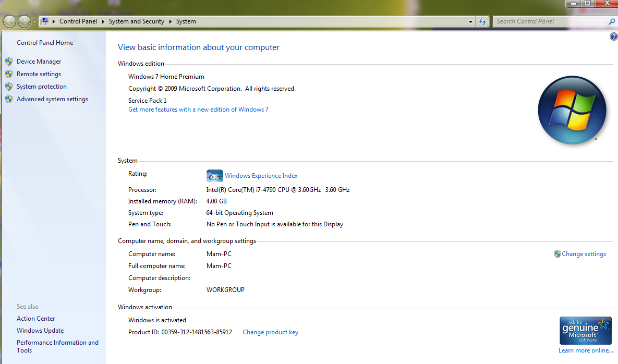Open the Windows Experience Index link
The width and height of the screenshot is (618, 364).
(261, 176)
